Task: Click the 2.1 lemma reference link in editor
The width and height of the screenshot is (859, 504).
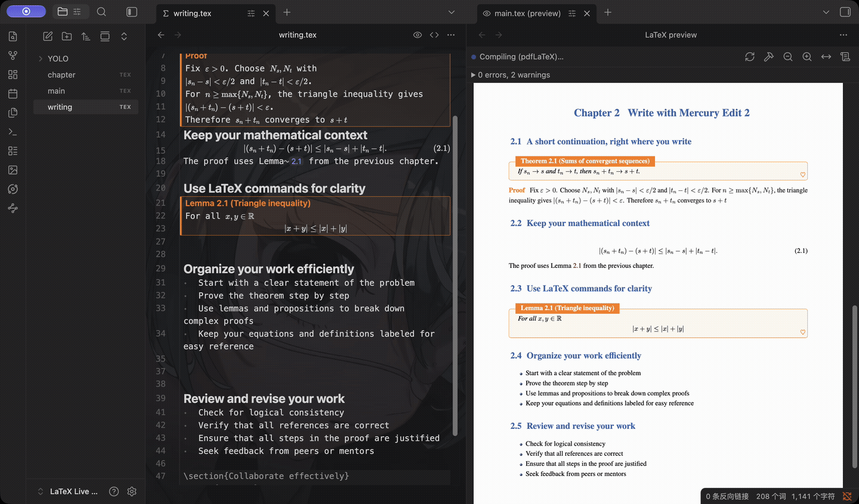Action: pos(296,161)
